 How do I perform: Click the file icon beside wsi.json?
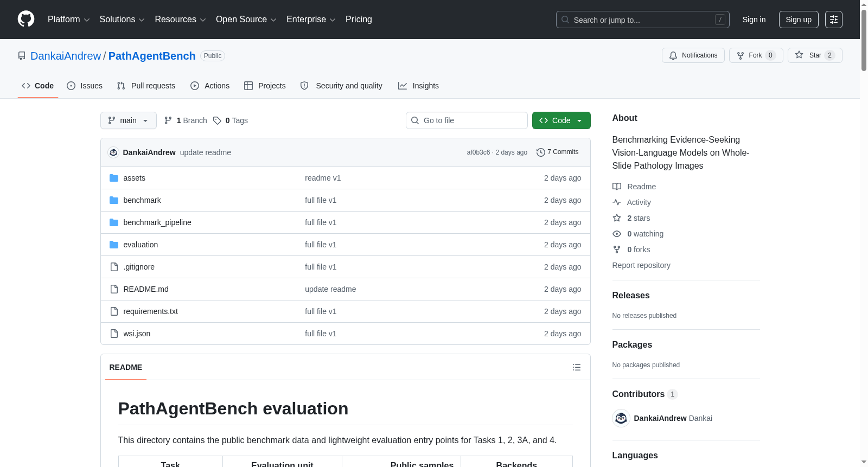tap(114, 334)
